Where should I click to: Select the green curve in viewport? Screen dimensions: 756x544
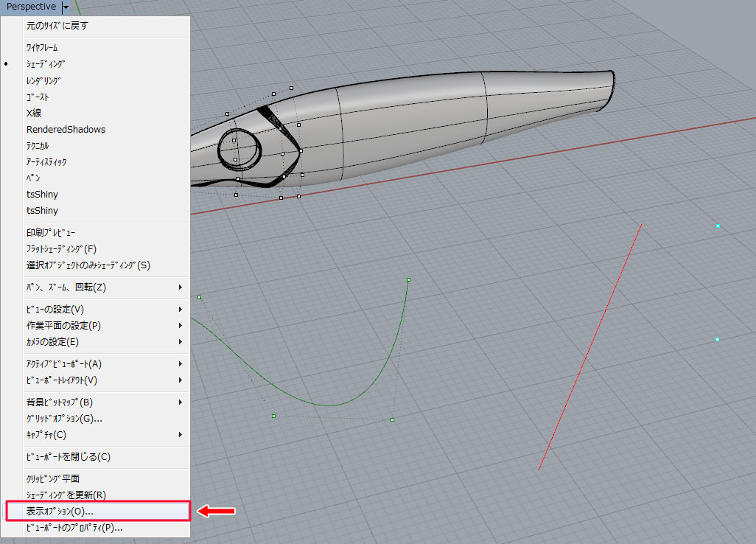(x=329, y=405)
